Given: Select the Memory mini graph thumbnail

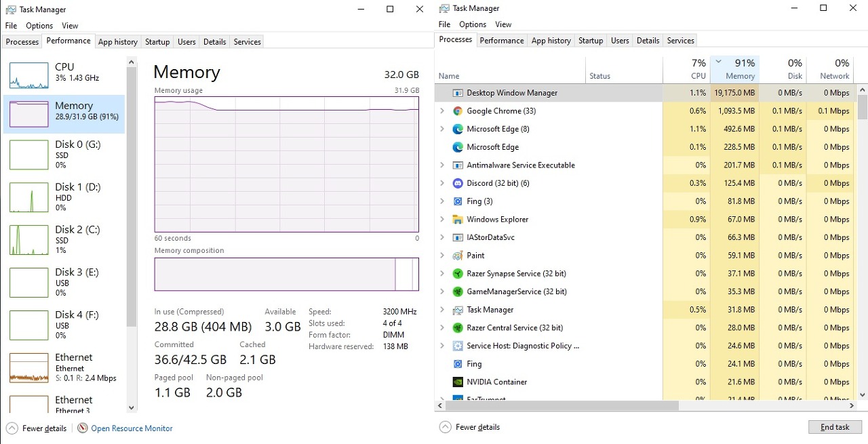Looking at the screenshot, I should [28, 114].
